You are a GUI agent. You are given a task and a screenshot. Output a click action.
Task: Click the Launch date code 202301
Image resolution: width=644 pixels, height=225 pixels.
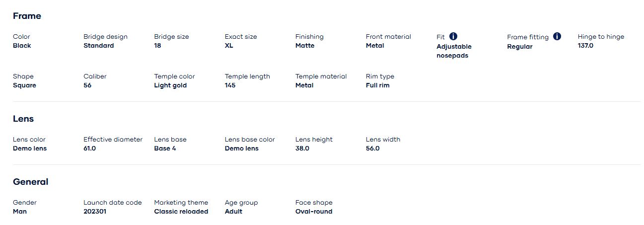click(95, 212)
